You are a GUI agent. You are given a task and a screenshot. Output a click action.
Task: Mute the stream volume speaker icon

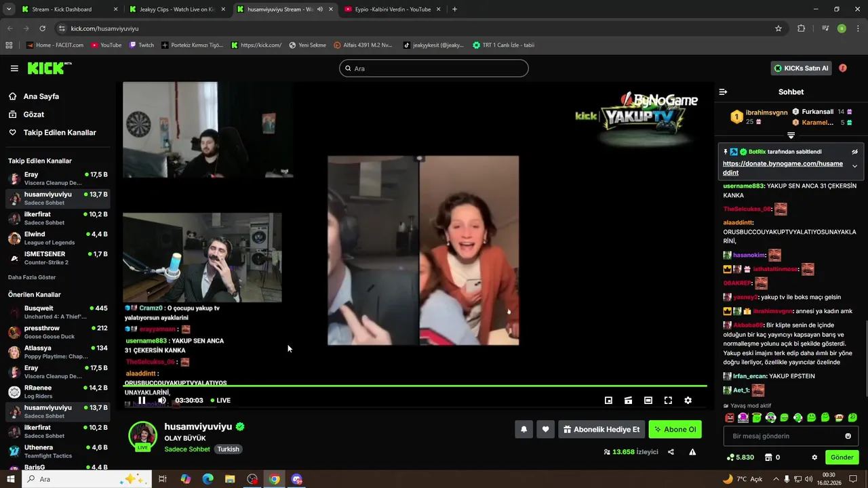(161, 401)
